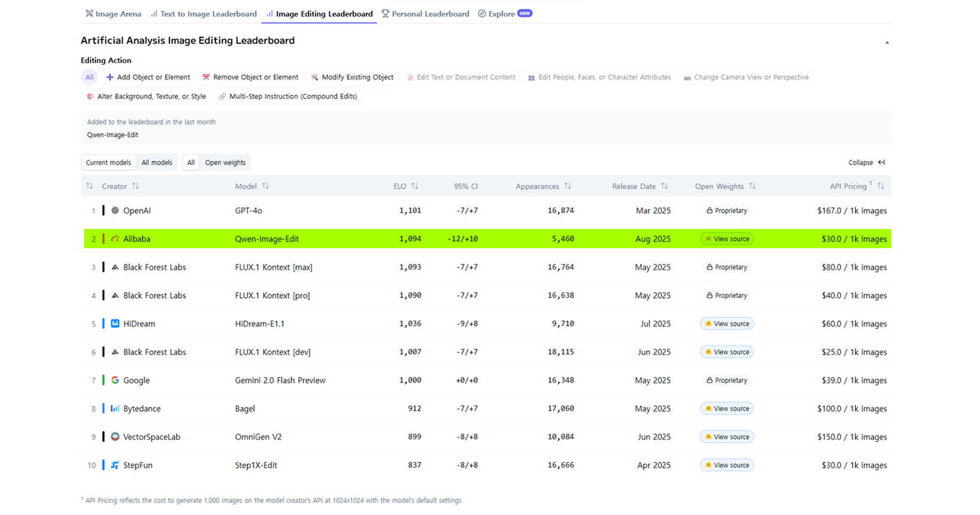
Task: Open View source for Qwen-Image-Edit
Action: click(x=727, y=239)
